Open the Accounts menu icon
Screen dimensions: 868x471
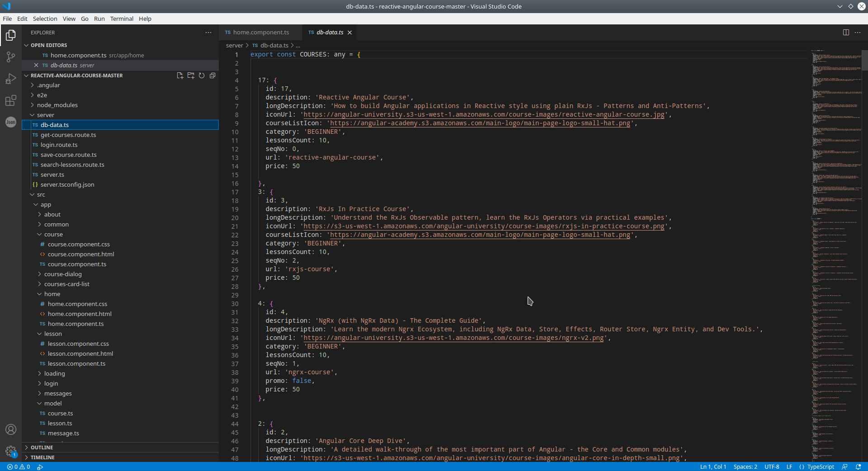coord(11,429)
